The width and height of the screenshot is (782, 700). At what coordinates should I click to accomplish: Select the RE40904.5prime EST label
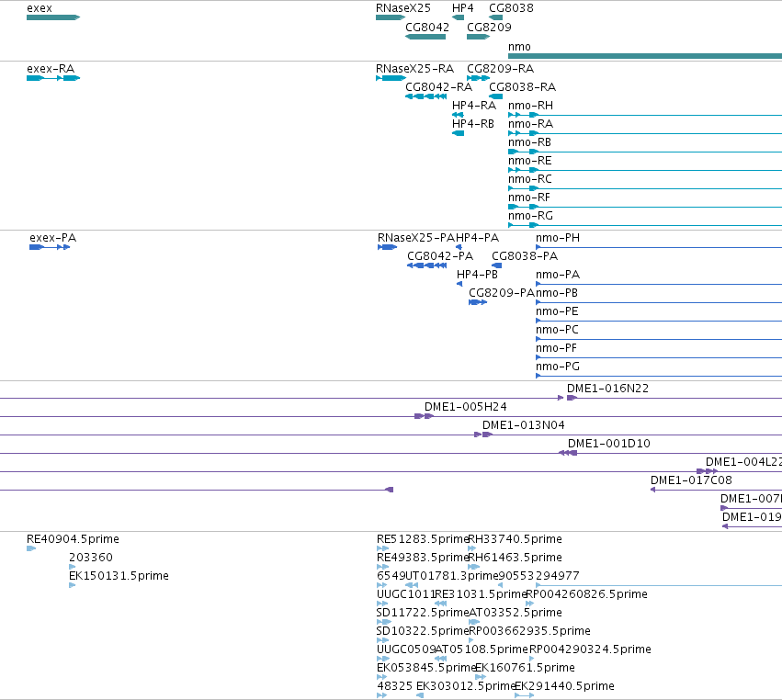tap(73, 539)
